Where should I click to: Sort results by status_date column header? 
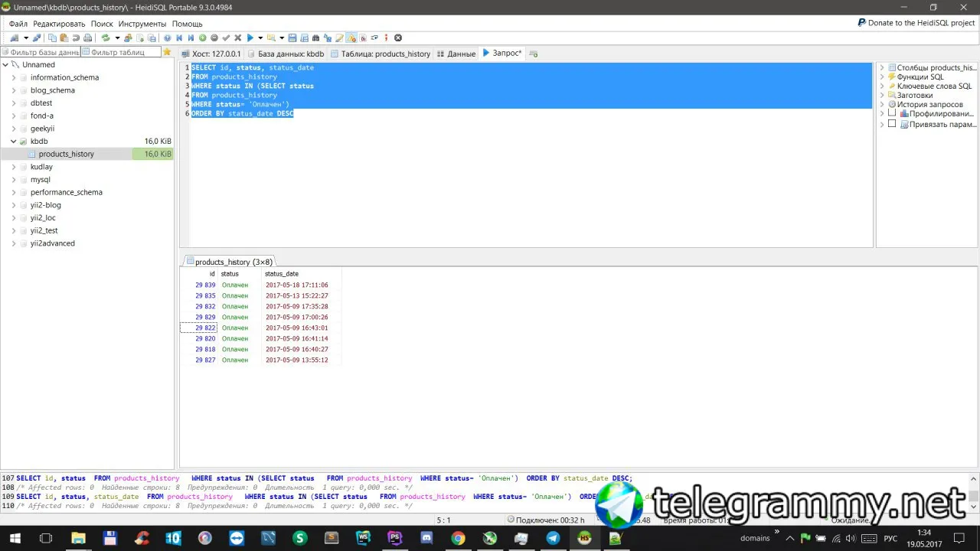[301, 273]
